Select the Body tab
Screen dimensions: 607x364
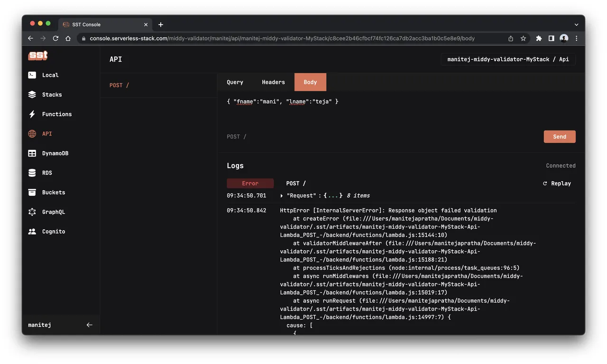[310, 82]
